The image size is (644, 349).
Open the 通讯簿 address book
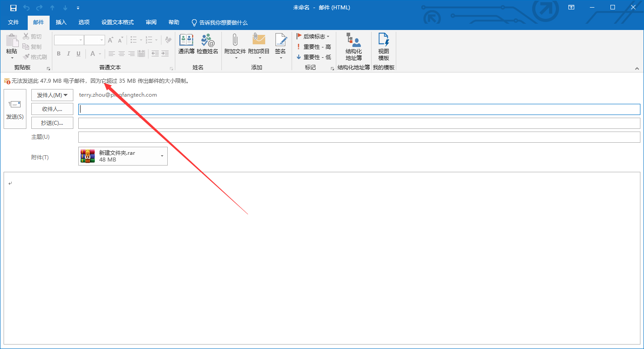[186, 44]
